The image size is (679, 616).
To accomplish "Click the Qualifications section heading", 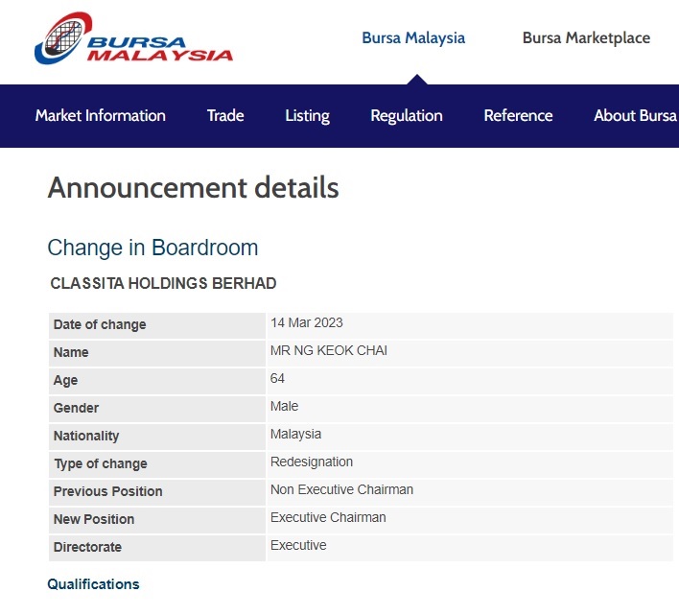I will [93, 584].
